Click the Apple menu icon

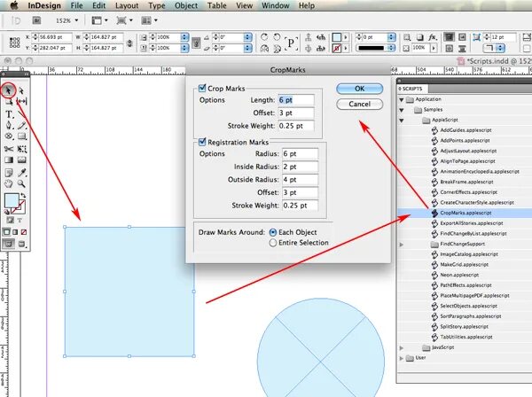coord(14,5)
